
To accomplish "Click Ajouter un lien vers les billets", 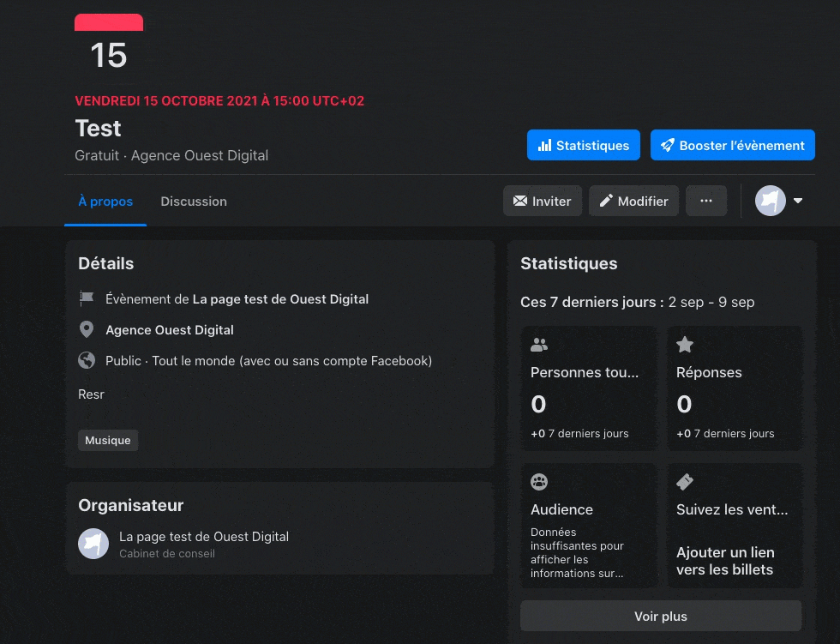I will [x=725, y=561].
